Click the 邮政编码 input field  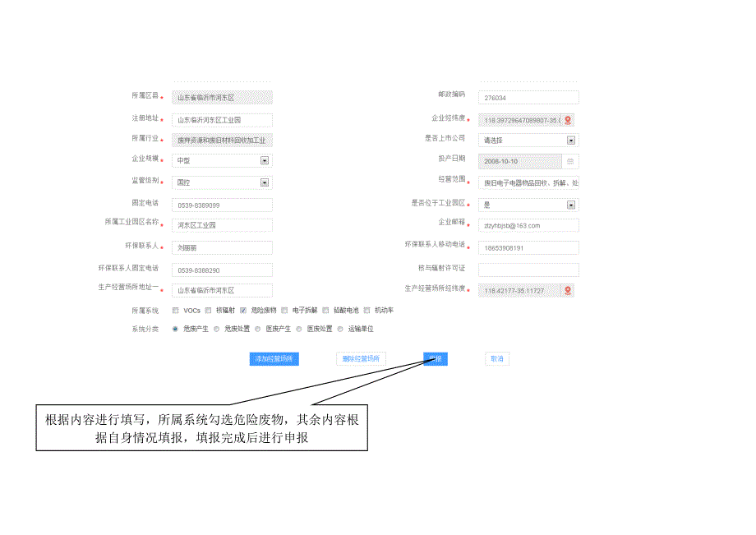(x=528, y=98)
